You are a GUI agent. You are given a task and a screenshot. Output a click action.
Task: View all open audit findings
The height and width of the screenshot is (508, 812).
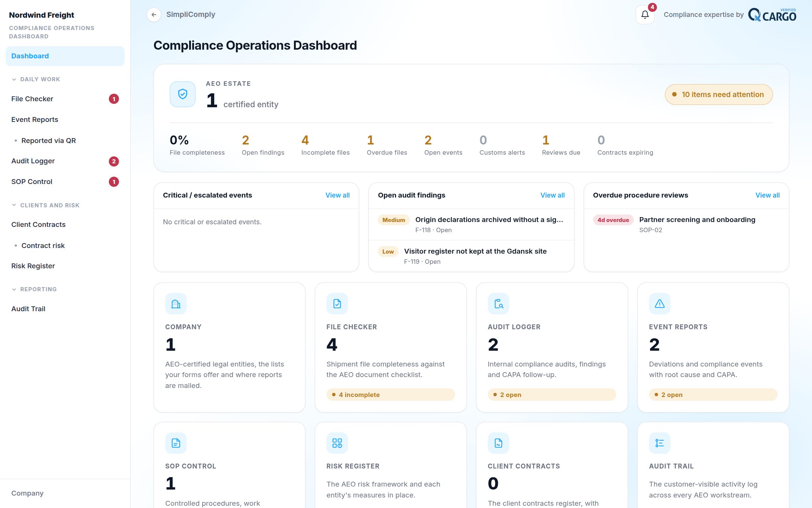click(553, 195)
